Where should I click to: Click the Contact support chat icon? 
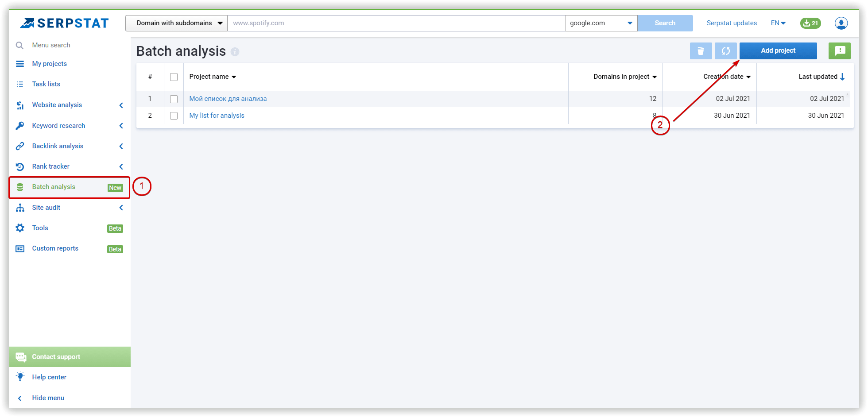point(21,357)
